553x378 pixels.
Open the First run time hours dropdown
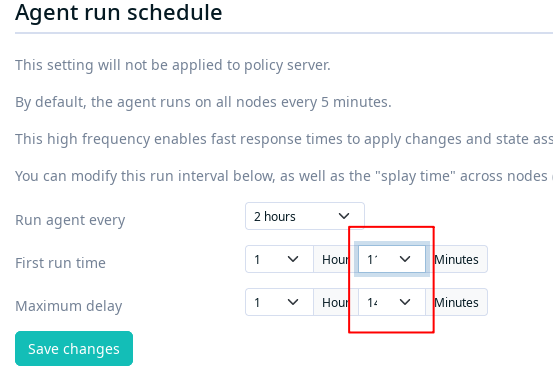coord(279,259)
